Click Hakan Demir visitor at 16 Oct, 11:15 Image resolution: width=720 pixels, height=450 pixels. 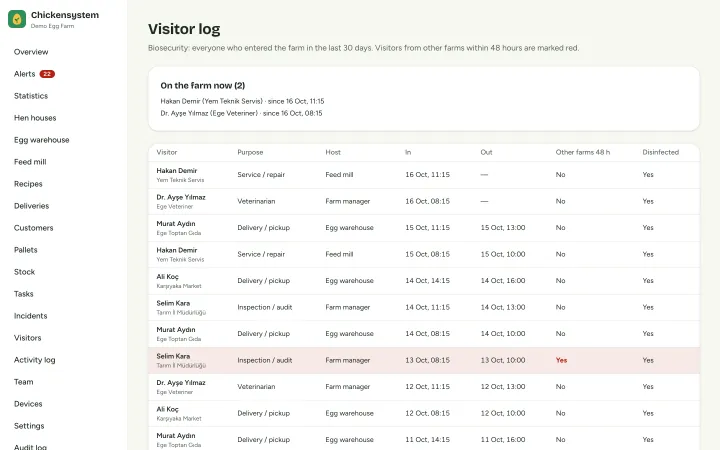(x=177, y=171)
